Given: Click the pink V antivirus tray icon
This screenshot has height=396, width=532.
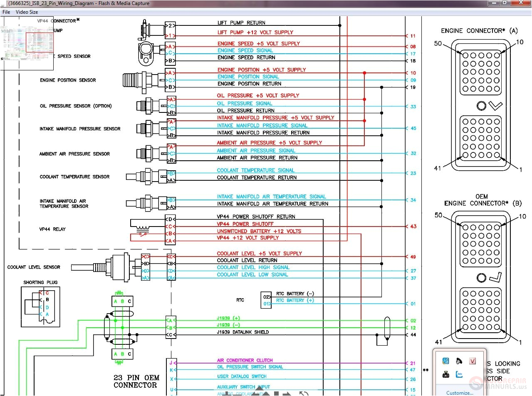Looking at the screenshot, I should click(473, 361).
